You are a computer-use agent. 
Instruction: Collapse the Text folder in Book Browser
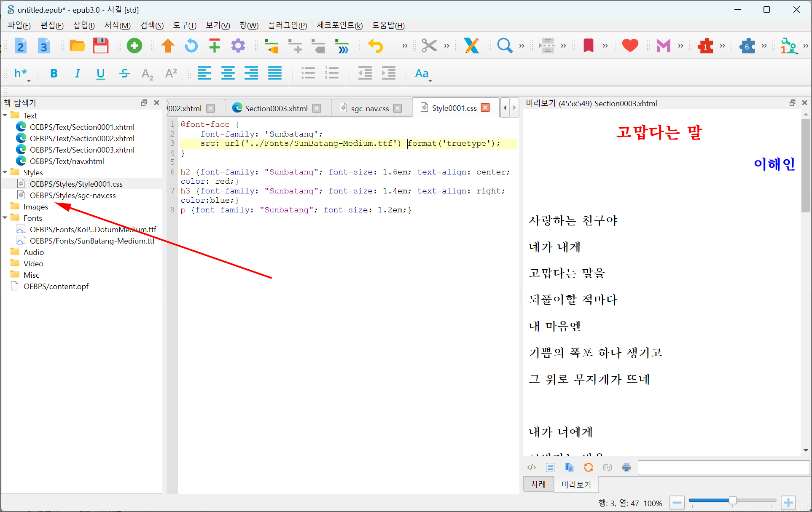[5, 115]
